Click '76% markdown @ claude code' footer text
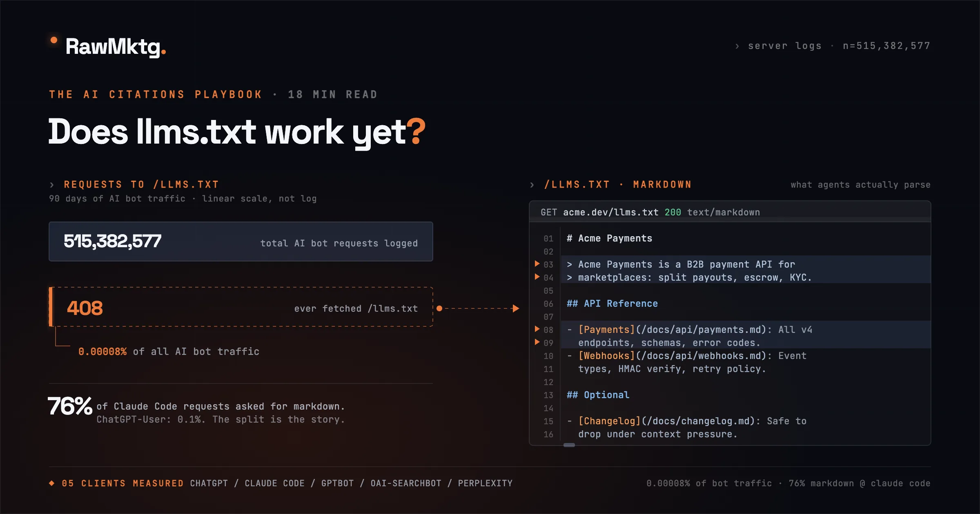This screenshot has width=980, height=514. pos(860,483)
